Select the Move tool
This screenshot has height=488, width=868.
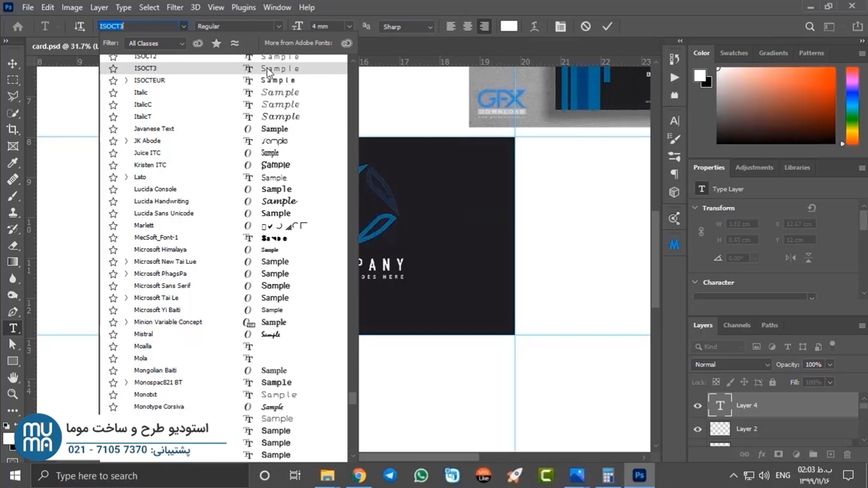pos(13,64)
